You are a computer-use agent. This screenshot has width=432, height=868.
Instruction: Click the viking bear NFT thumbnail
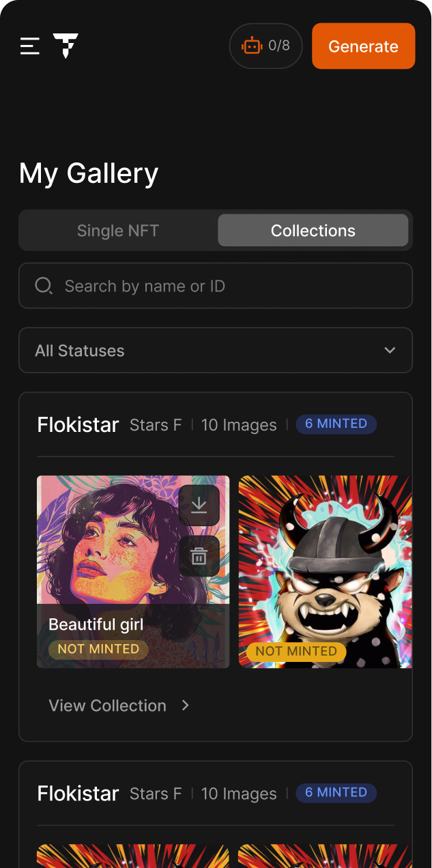[x=325, y=571]
